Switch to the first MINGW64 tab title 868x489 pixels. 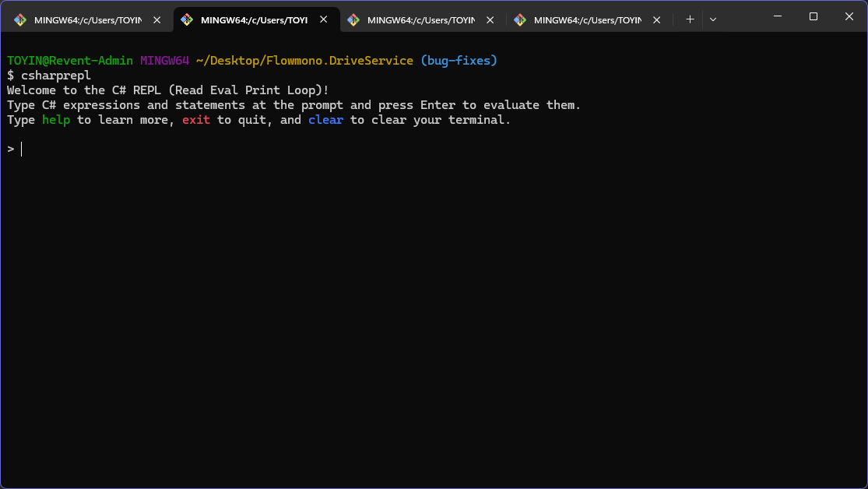click(x=87, y=20)
